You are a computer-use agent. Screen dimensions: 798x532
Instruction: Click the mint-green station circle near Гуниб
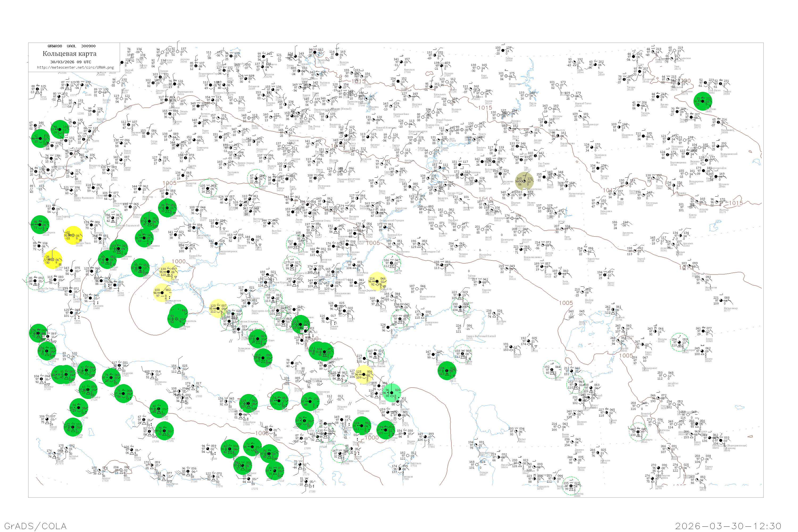(x=392, y=393)
